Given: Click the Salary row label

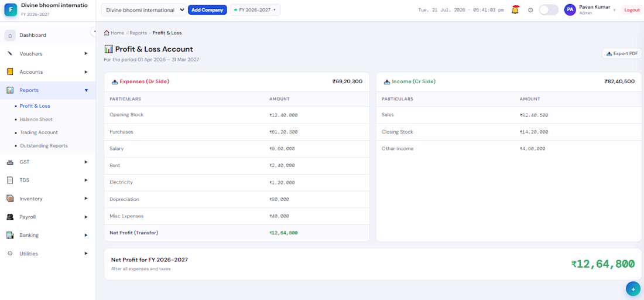Looking at the screenshot, I should pyautogui.click(x=117, y=148).
